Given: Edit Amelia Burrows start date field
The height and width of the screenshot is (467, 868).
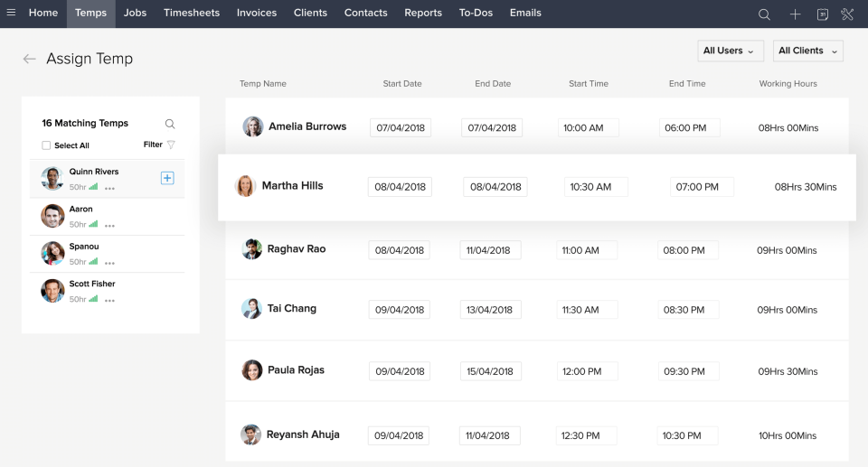Looking at the screenshot, I should (x=400, y=128).
